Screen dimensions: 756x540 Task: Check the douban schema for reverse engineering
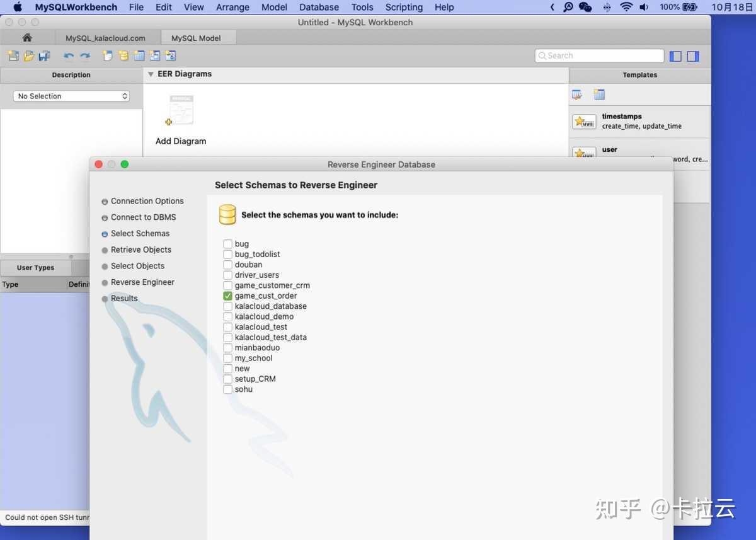(x=227, y=265)
